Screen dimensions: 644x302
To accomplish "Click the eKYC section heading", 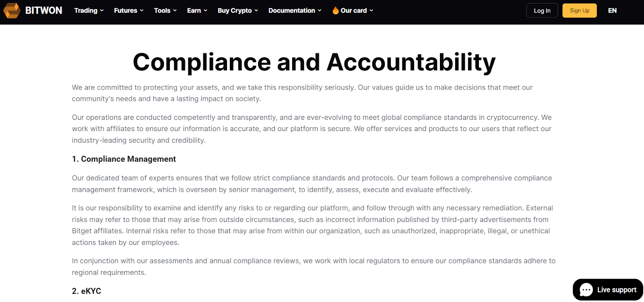I will click(87, 291).
